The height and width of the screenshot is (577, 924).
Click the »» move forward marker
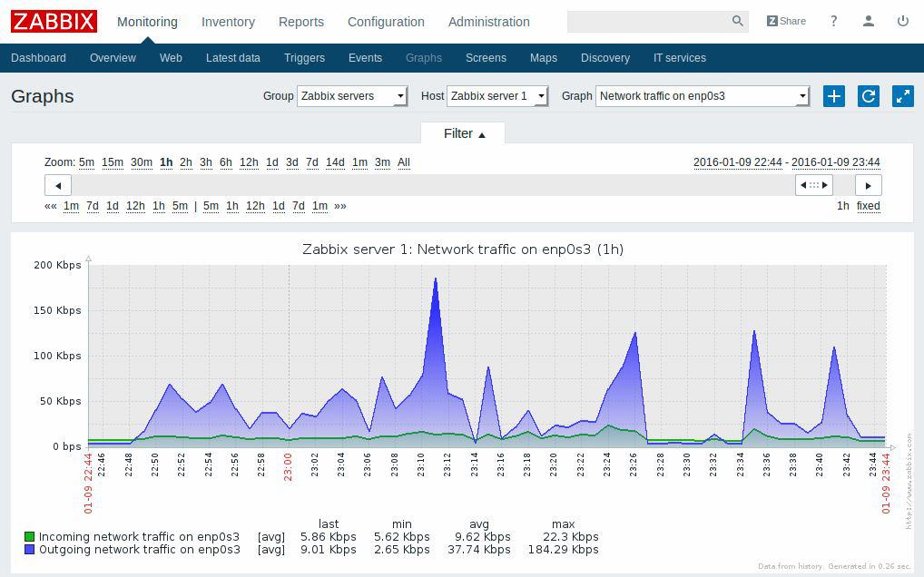click(340, 206)
